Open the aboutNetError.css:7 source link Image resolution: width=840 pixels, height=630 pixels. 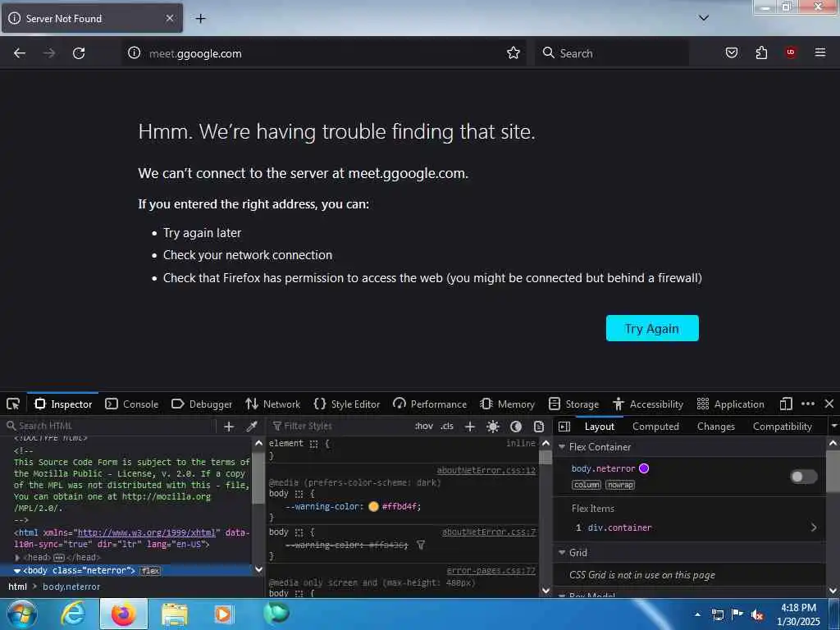489,532
